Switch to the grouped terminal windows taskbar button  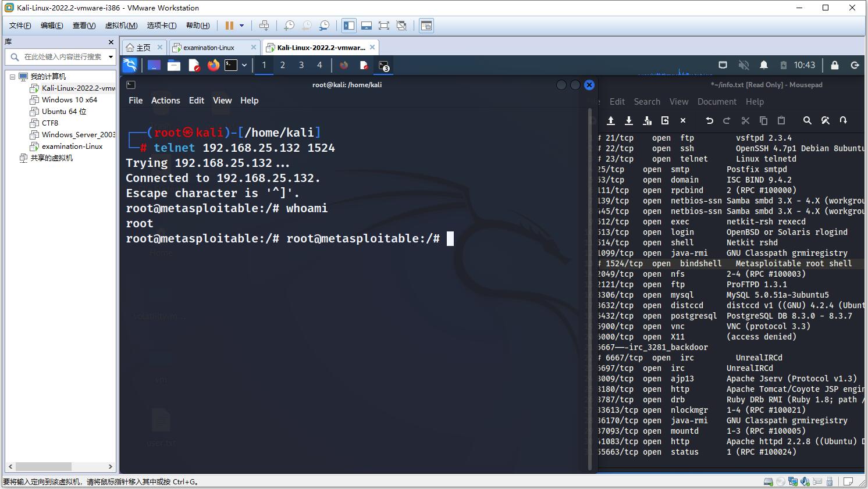pos(383,65)
